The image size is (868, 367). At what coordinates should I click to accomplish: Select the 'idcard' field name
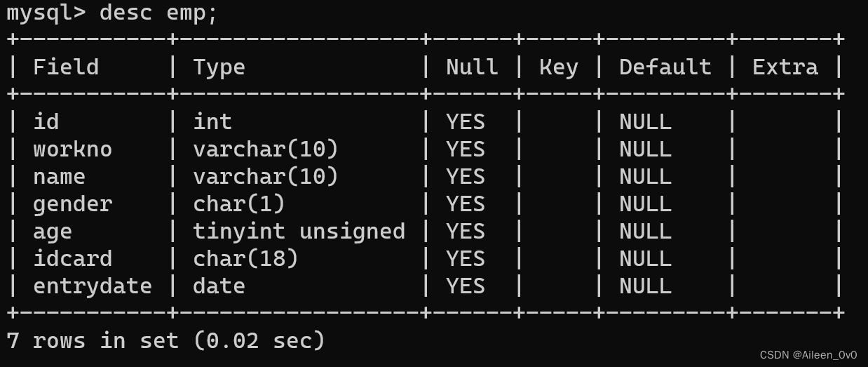click(72, 258)
